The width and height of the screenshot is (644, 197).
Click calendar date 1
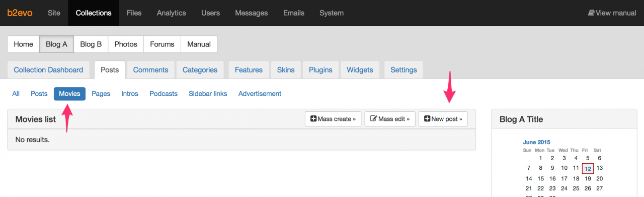(x=540, y=158)
